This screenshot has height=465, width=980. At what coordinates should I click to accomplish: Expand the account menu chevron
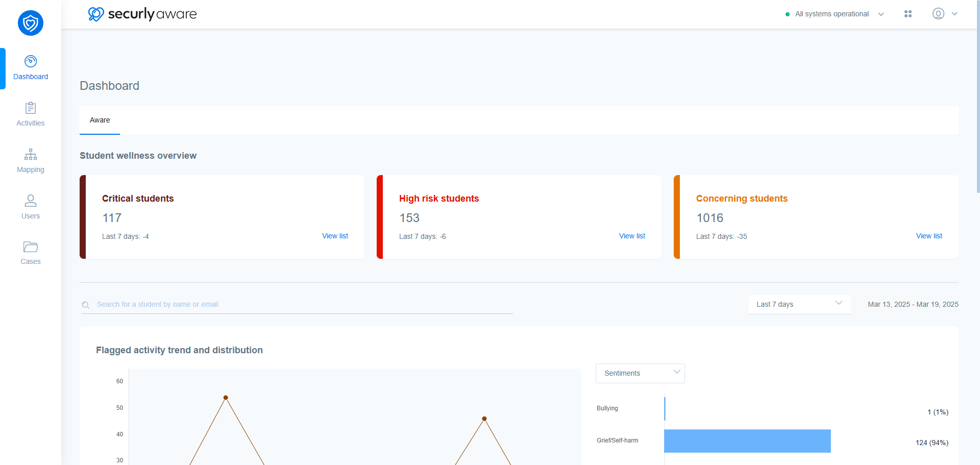pyautogui.click(x=954, y=14)
